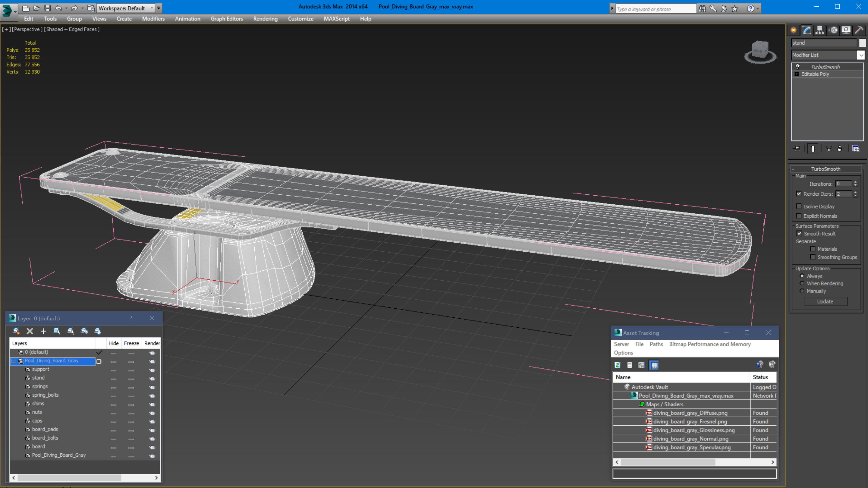Click Select Highlighted Objects icon in Layer dialog
This screenshot has width=868, height=488.
click(x=57, y=331)
